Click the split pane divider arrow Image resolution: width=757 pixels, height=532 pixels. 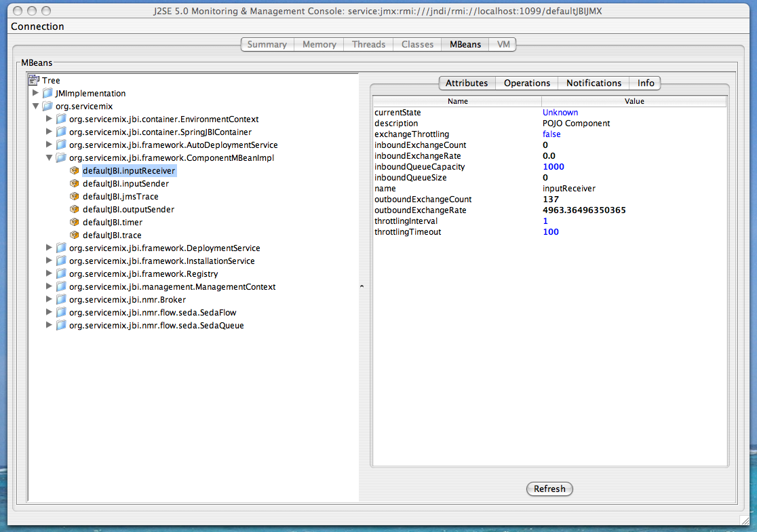[362, 287]
